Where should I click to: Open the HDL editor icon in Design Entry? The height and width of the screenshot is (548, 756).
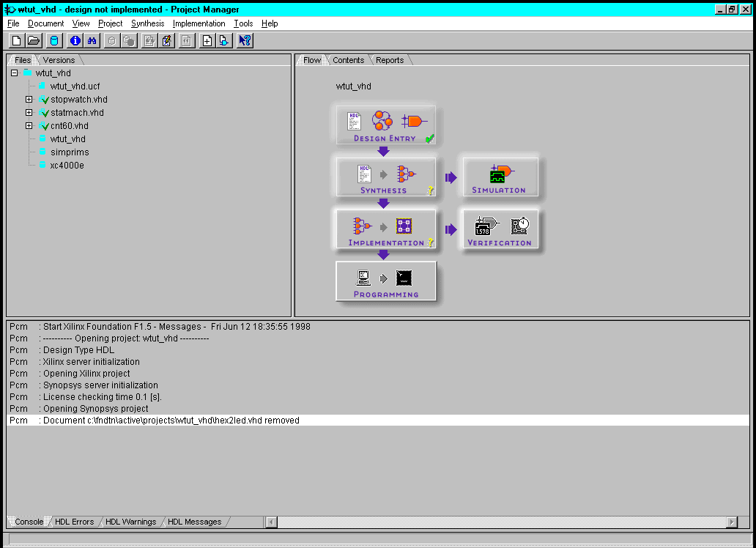point(355,121)
